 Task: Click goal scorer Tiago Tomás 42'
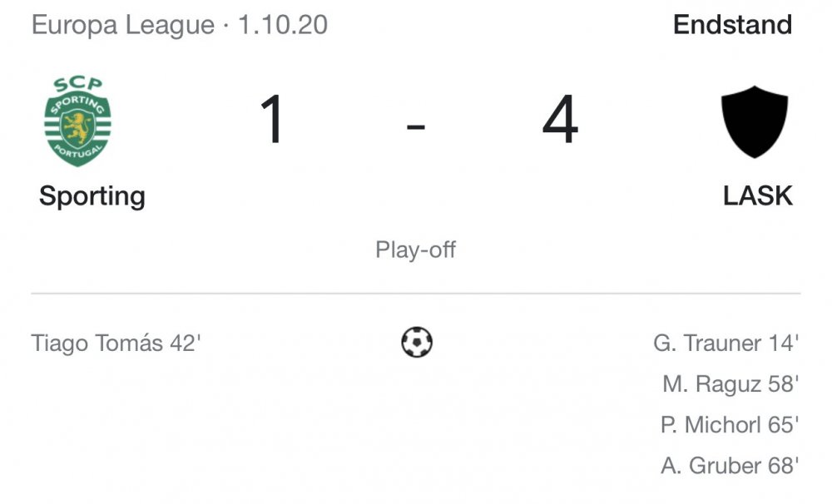point(116,343)
